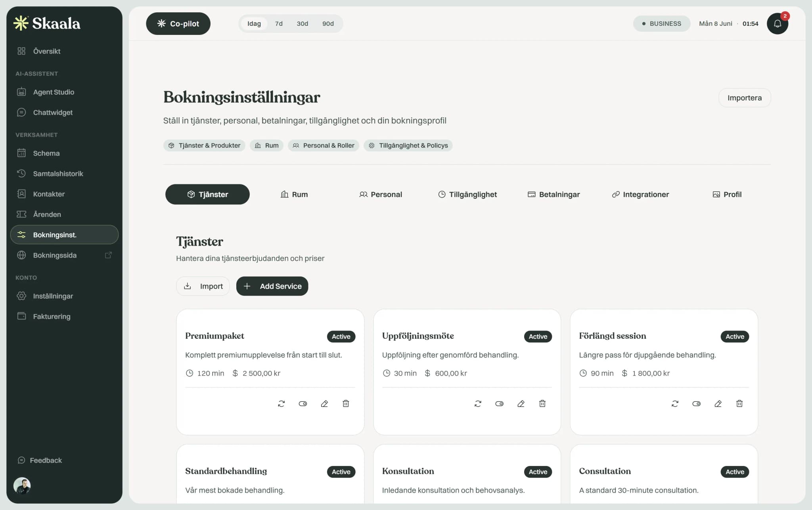812x510 pixels.
Task: Open Chattwidget page
Action: [64, 113]
